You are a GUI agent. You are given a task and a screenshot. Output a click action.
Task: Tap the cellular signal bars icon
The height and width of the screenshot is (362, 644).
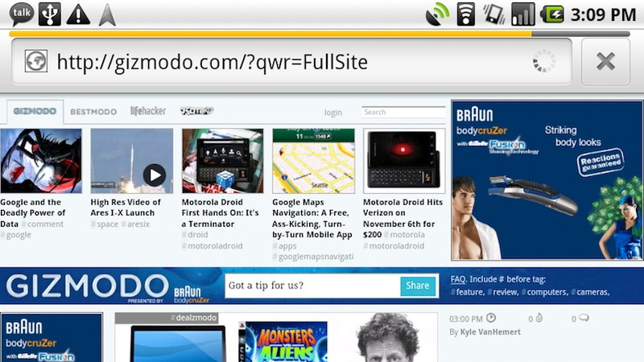(522, 14)
